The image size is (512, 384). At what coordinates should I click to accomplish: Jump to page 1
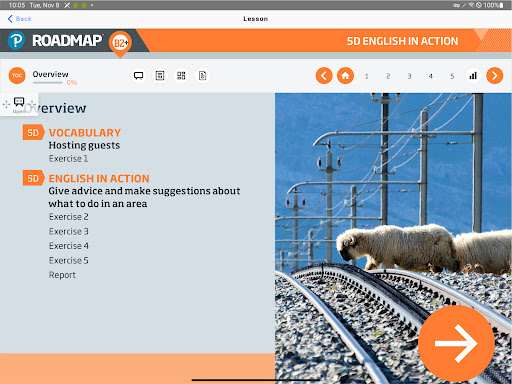(x=367, y=76)
